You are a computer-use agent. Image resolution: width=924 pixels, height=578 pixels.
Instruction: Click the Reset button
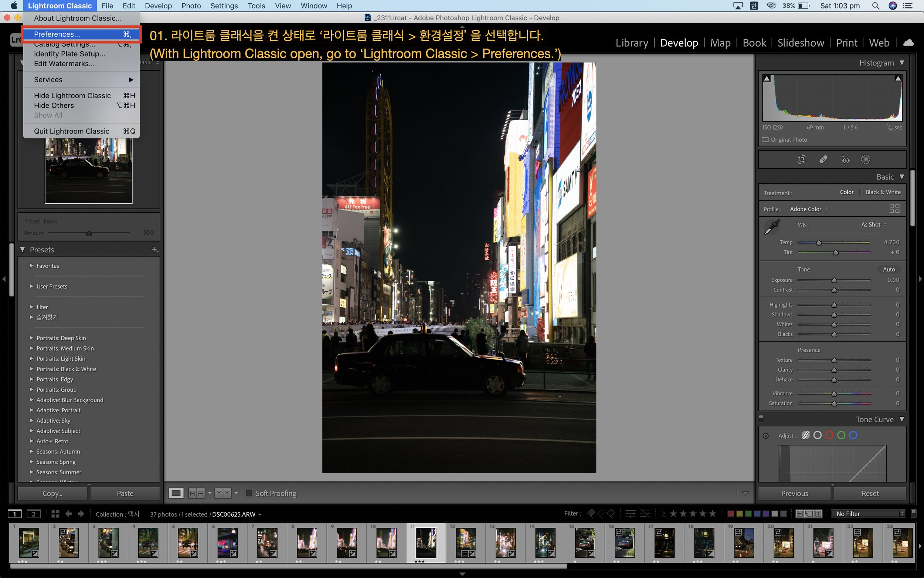pyautogui.click(x=870, y=493)
